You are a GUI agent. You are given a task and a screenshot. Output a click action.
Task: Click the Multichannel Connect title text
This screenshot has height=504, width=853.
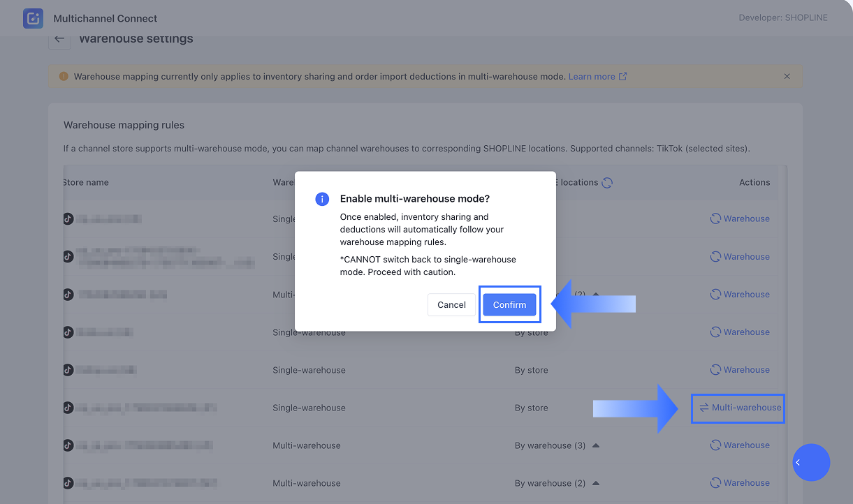click(105, 18)
